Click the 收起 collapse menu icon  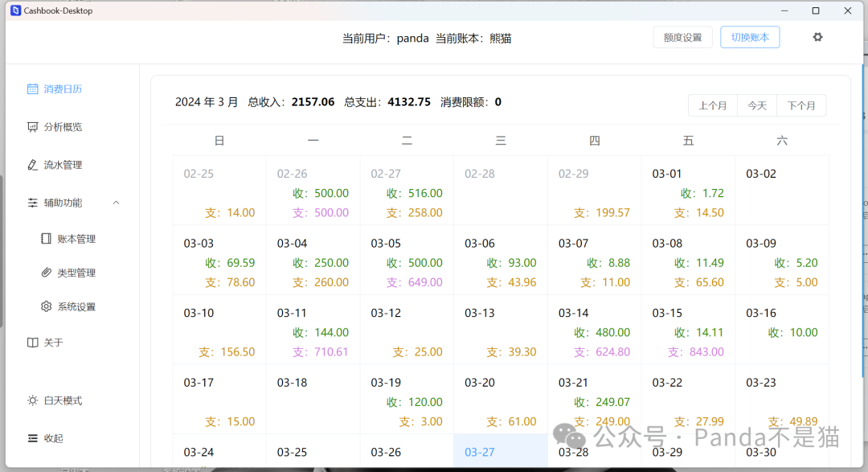tap(33, 438)
